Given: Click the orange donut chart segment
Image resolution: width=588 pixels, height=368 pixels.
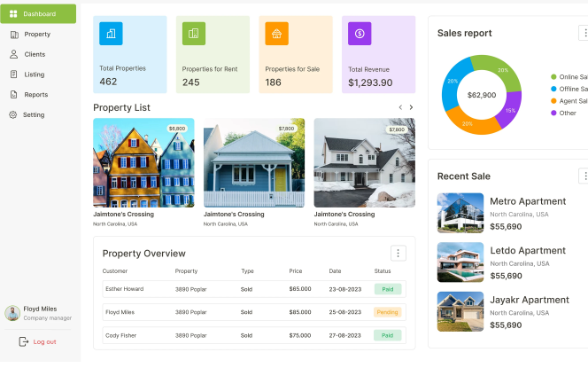Looking at the screenshot, I should pos(471,122).
